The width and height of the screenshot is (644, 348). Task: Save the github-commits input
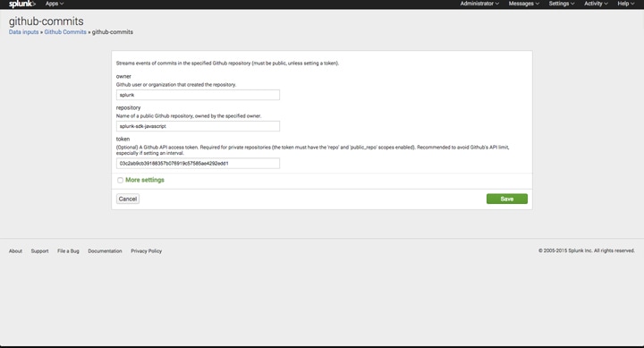point(507,199)
